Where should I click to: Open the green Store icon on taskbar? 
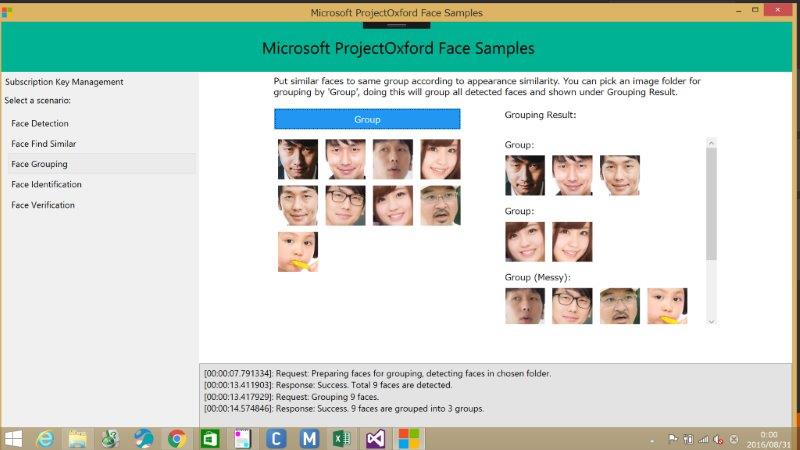click(210, 438)
